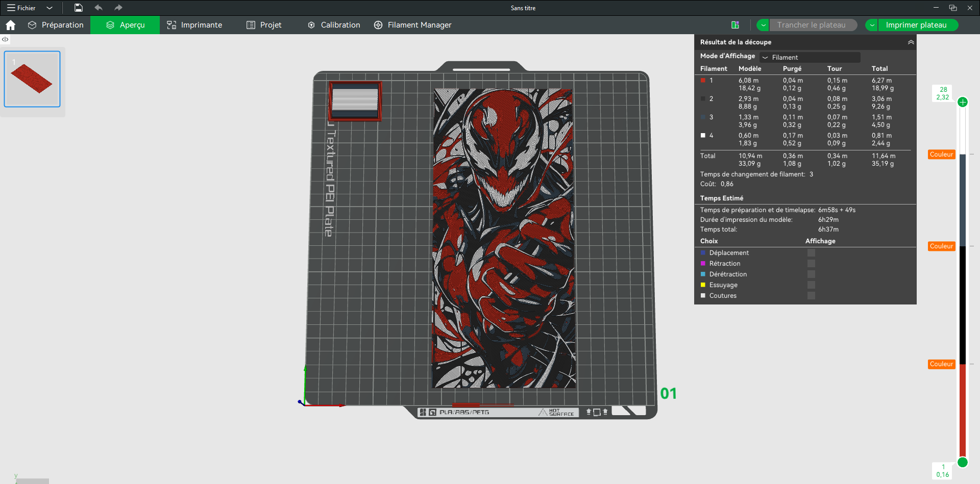Click the filament total 35,19 g value
The width and height of the screenshot is (980, 484).
[883, 164]
